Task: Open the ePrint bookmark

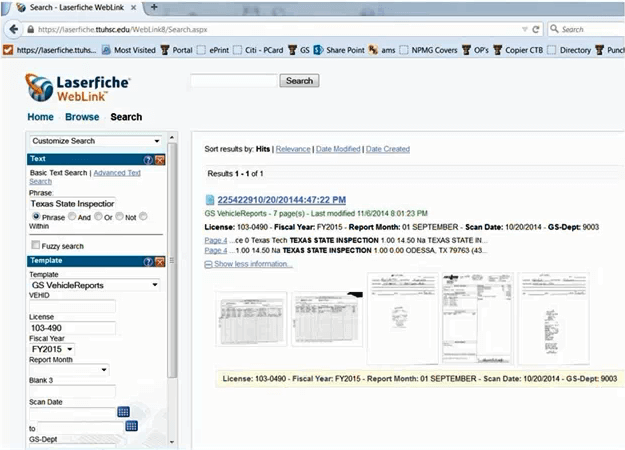Action: click(213, 50)
